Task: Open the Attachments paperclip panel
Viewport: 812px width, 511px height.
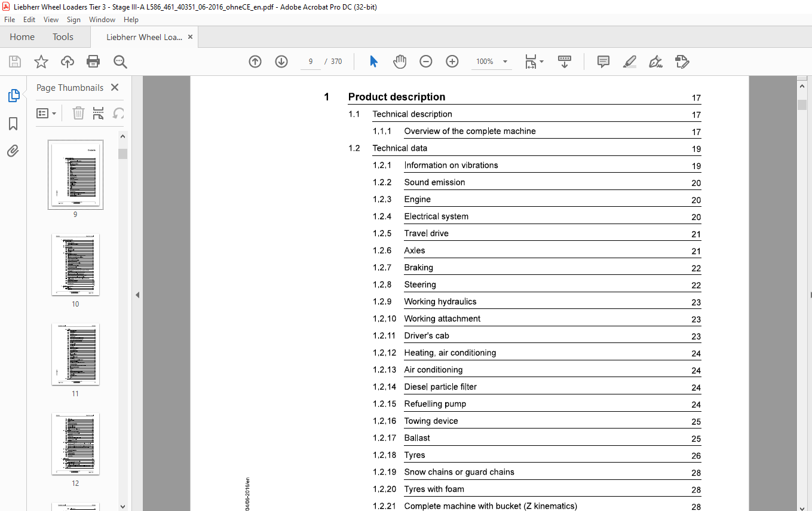Action: coord(13,151)
